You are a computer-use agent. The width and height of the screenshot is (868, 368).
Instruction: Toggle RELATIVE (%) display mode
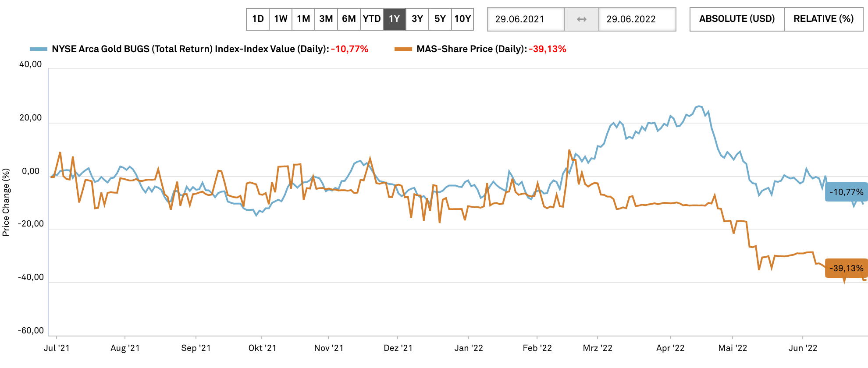pos(823,19)
